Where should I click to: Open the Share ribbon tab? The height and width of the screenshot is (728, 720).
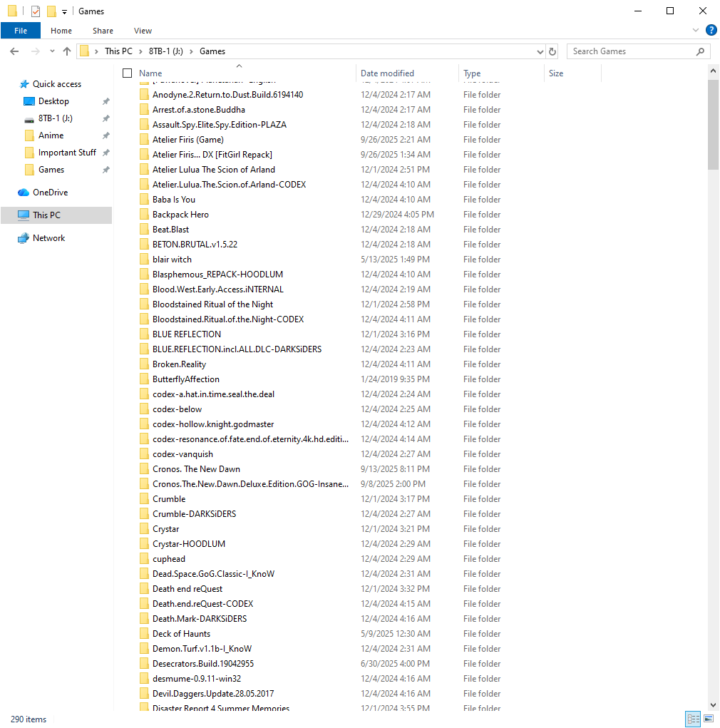103,31
